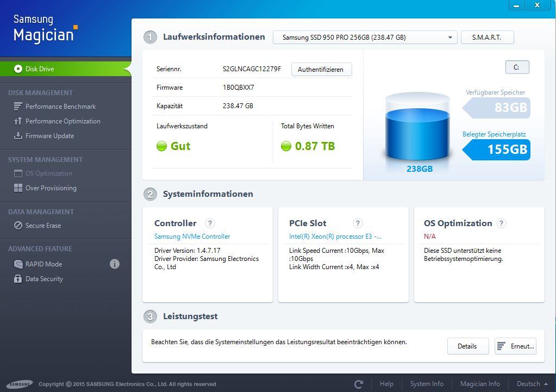The width and height of the screenshot is (556, 392).
Task: Click the Samsung logo in footer
Action: click(20, 384)
